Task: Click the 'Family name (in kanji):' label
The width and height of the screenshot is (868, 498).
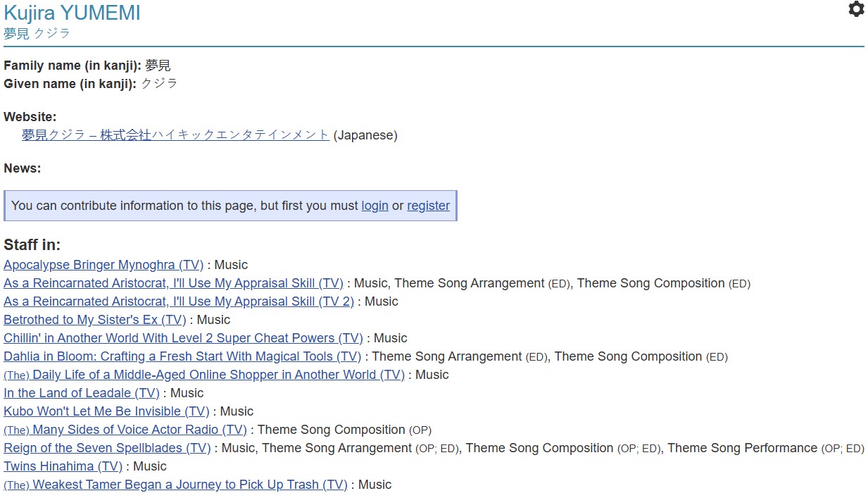Action: point(73,66)
